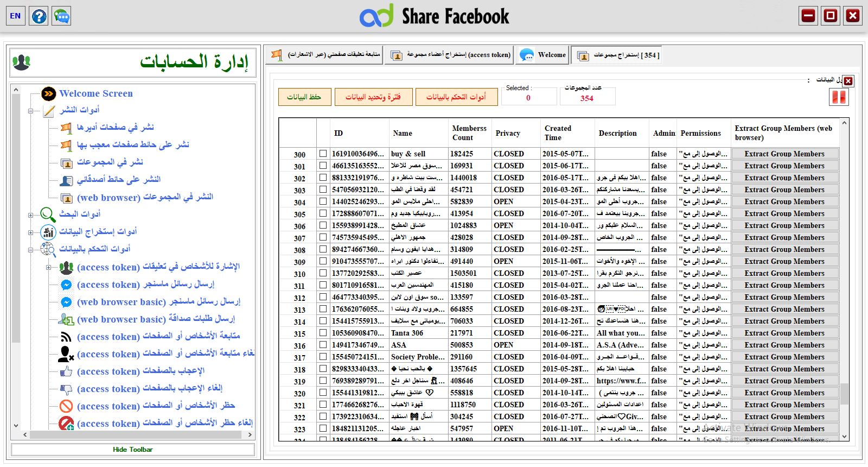868x467 pixels.
Task: Click the RSS follow people or pages icon
Action: (x=66, y=337)
